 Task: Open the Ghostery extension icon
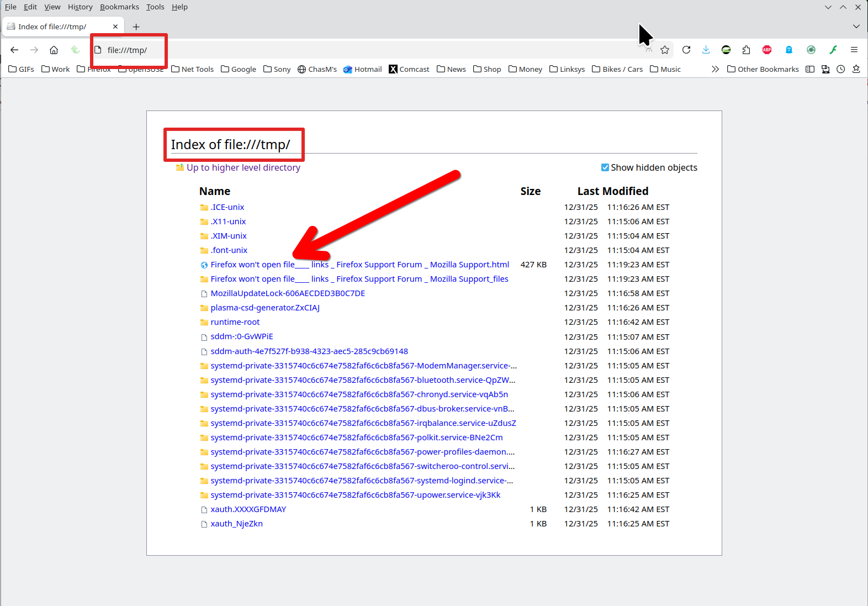point(789,50)
